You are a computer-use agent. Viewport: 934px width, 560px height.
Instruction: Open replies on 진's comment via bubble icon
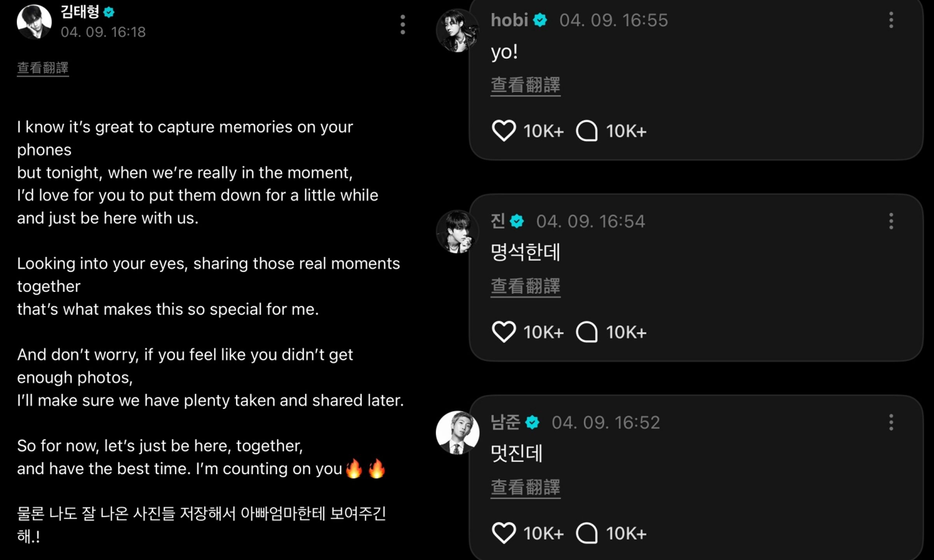(x=587, y=332)
